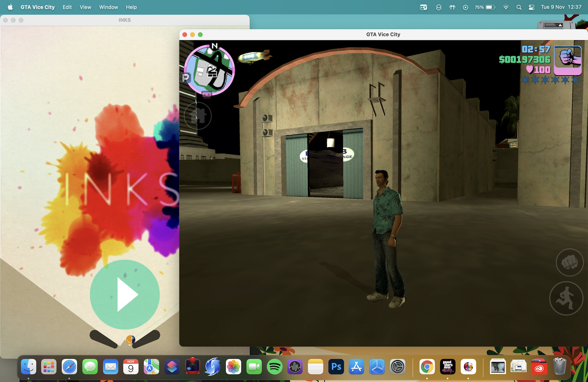The image size is (588, 382).
Task: Click the GTA Vice City Dock icon
Action: coord(447,367)
